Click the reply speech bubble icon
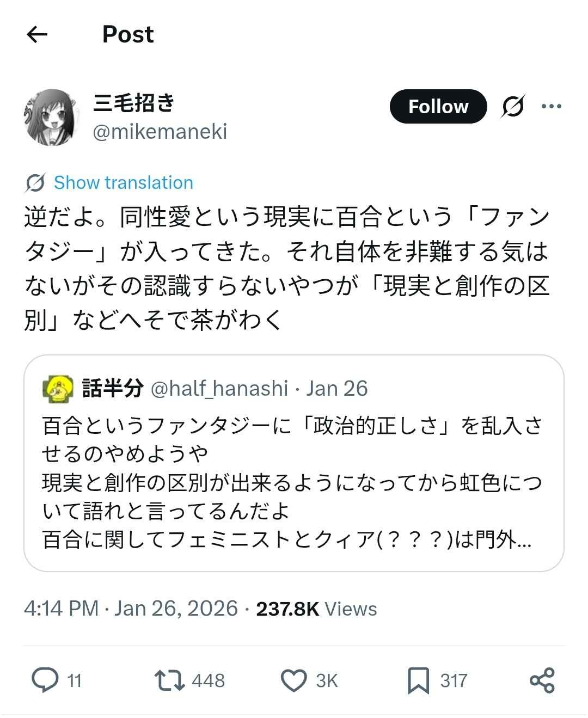This screenshot has height=718, width=588. coord(45,680)
